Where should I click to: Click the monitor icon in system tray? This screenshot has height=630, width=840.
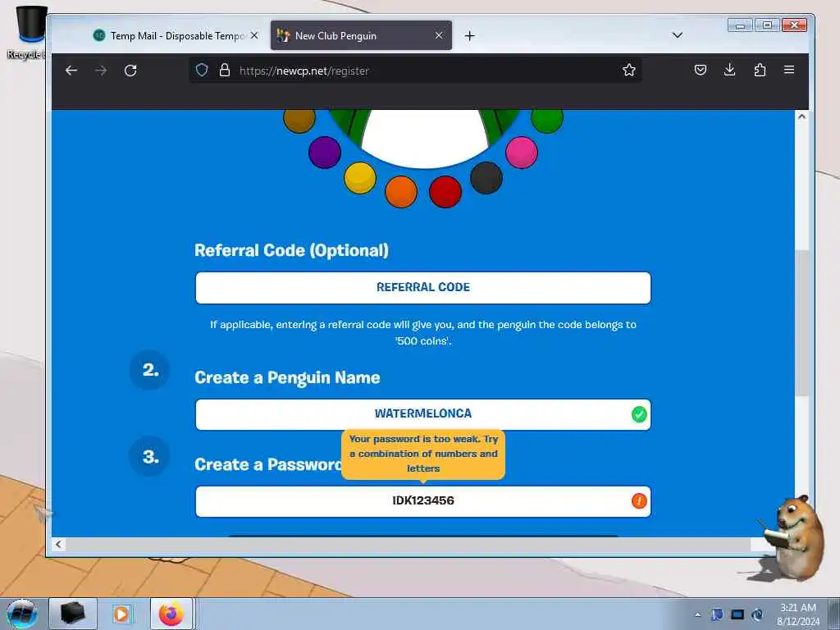(x=737, y=614)
